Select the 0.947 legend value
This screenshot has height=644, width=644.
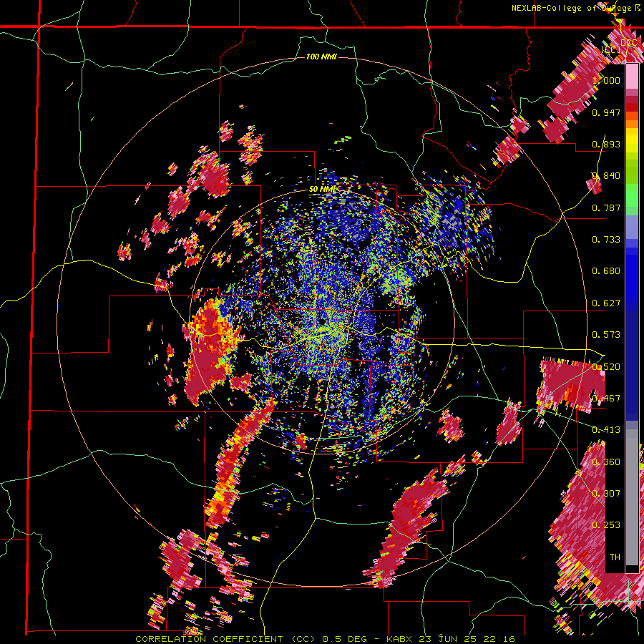606,112
